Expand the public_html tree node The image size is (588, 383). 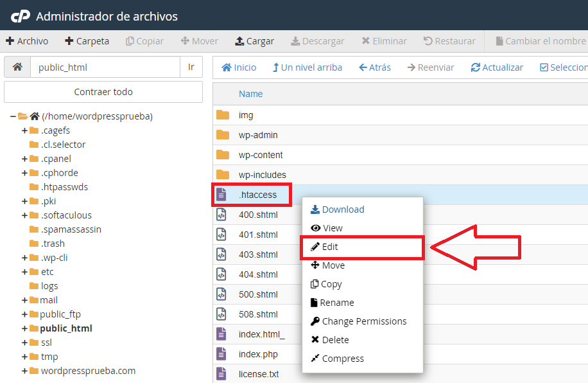[25, 328]
